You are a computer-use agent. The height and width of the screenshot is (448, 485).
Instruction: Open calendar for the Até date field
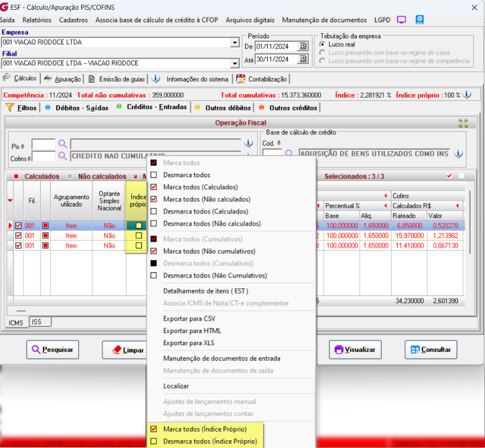click(x=303, y=59)
